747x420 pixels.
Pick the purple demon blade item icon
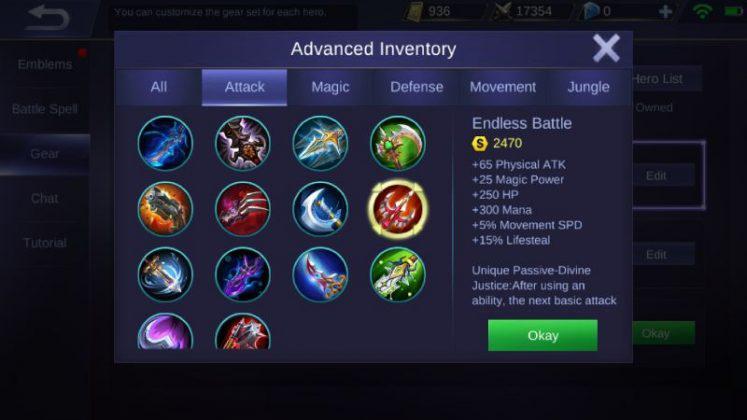pyautogui.click(x=243, y=275)
